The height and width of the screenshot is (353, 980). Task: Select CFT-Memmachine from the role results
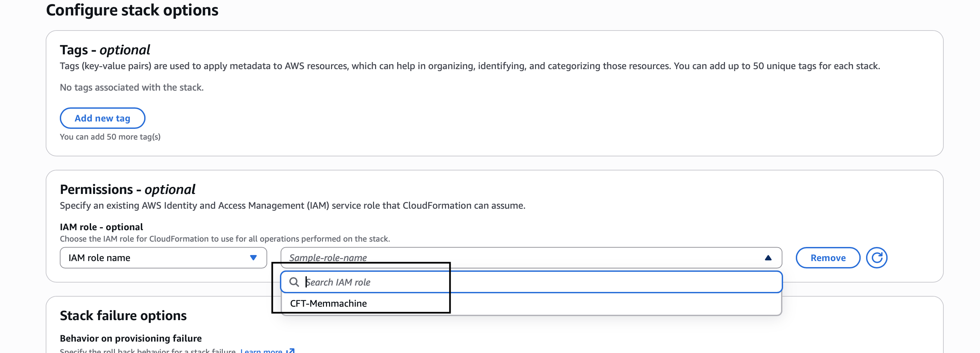[x=328, y=303]
